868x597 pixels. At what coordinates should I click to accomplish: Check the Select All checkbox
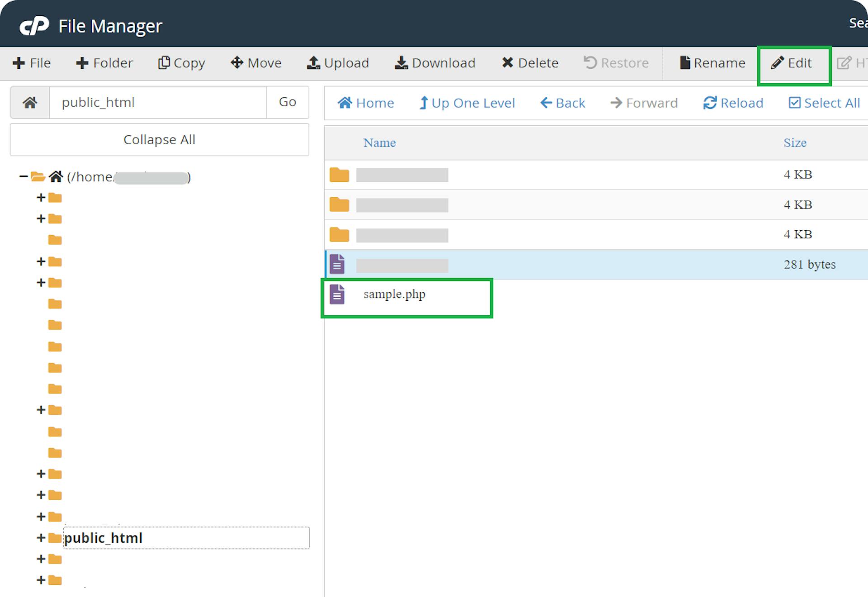pyautogui.click(x=794, y=103)
